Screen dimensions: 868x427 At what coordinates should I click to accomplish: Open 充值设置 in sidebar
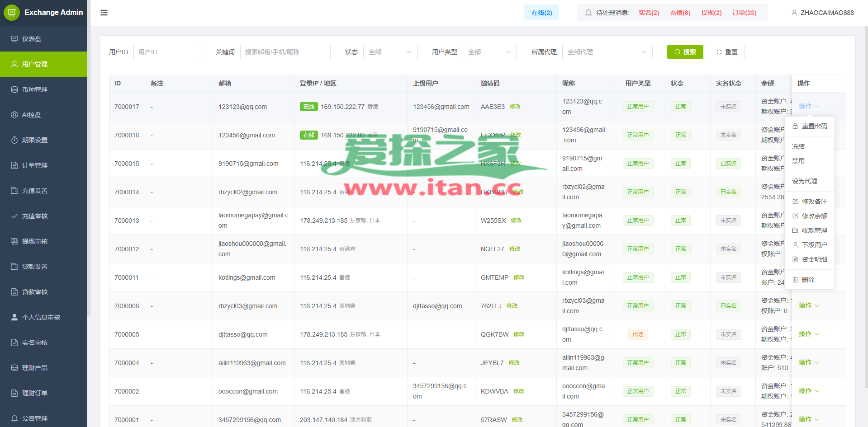pos(43,191)
